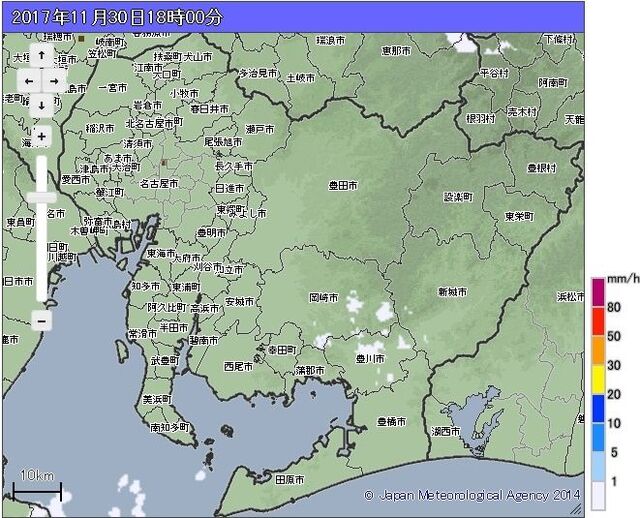Click the 岡崎市 label on the map

(x=324, y=298)
